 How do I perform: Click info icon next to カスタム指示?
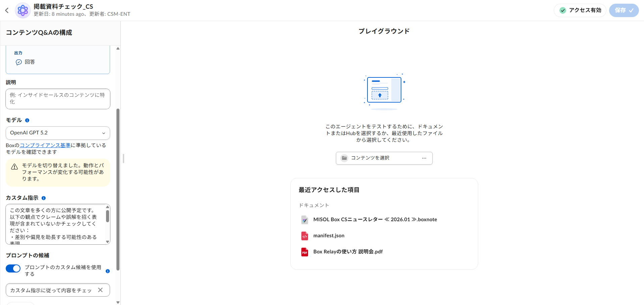(x=44, y=198)
